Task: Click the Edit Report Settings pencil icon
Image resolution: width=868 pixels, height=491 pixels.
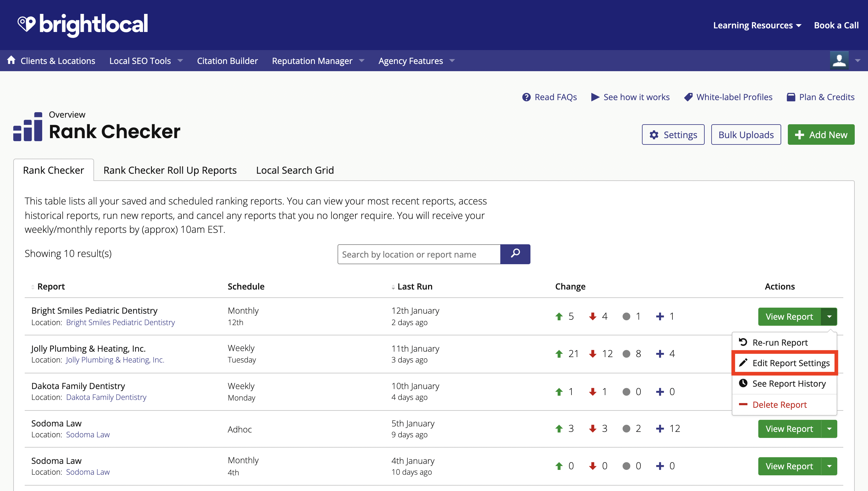Action: pyautogui.click(x=743, y=363)
